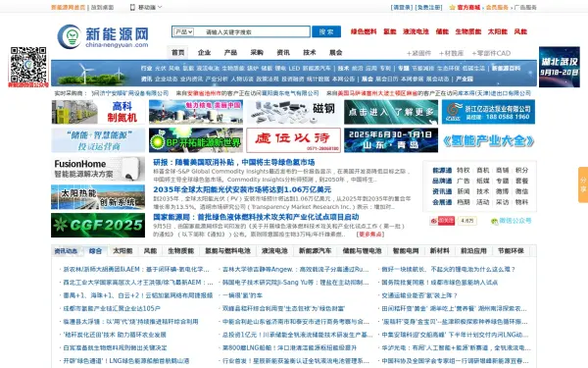Switch to the 新能源汽车 news tab
Screen dimensions: 588x368
pyautogui.click(x=315, y=251)
